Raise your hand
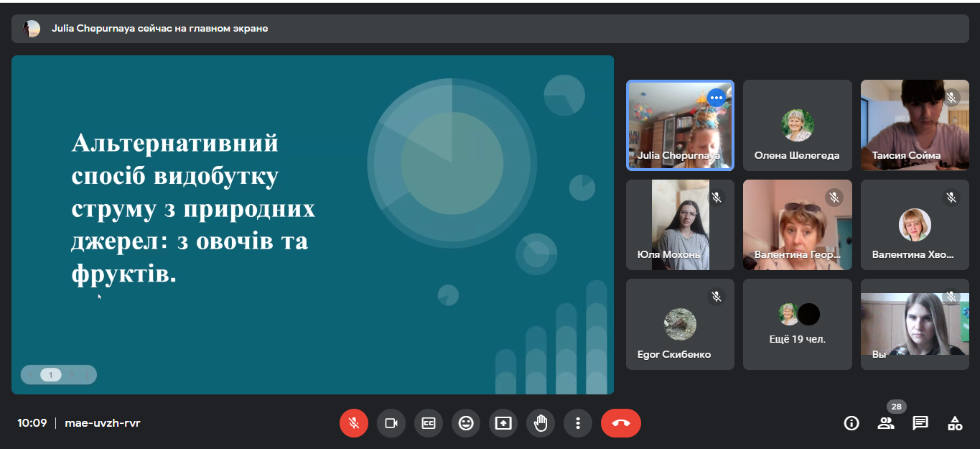 point(541,423)
